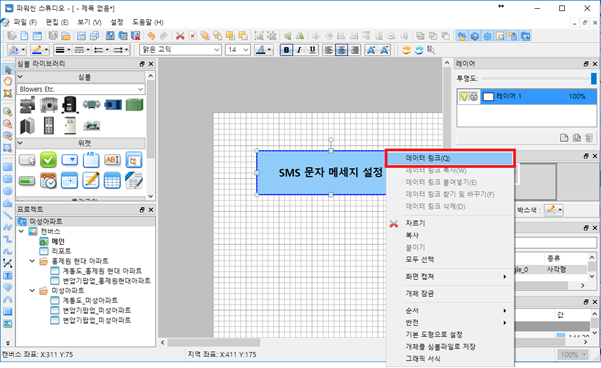Screen dimensions: 601x368
Task: Choose the fit-to-screen zoom tool
Action: click(x=8, y=148)
